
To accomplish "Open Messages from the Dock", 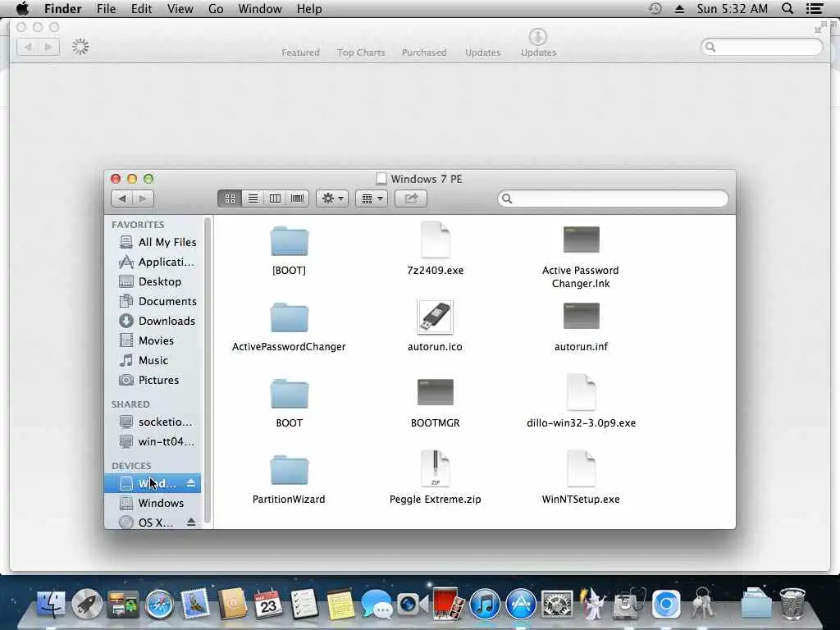I will 376,605.
